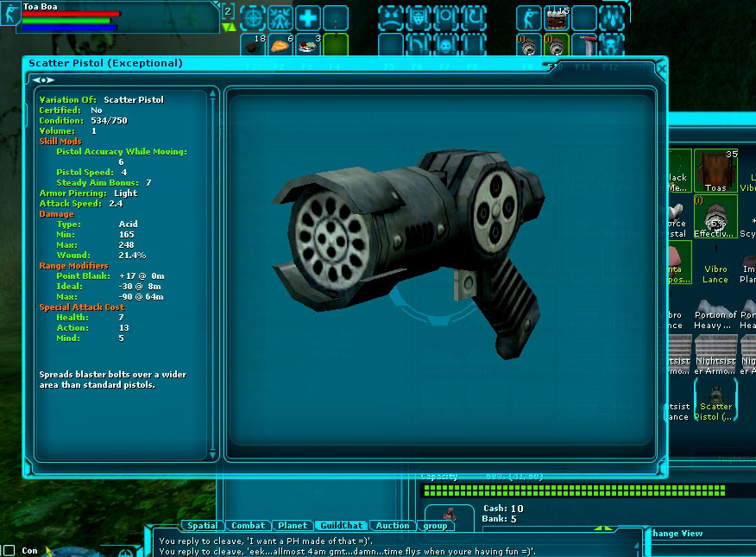756x557 pixels.
Task: Select the 45% Effectiv... inventory item
Action: pyautogui.click(x=715, y=217)
